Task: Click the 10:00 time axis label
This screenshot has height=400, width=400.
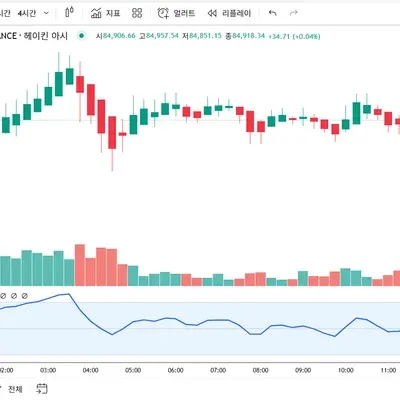Action: 346,370
